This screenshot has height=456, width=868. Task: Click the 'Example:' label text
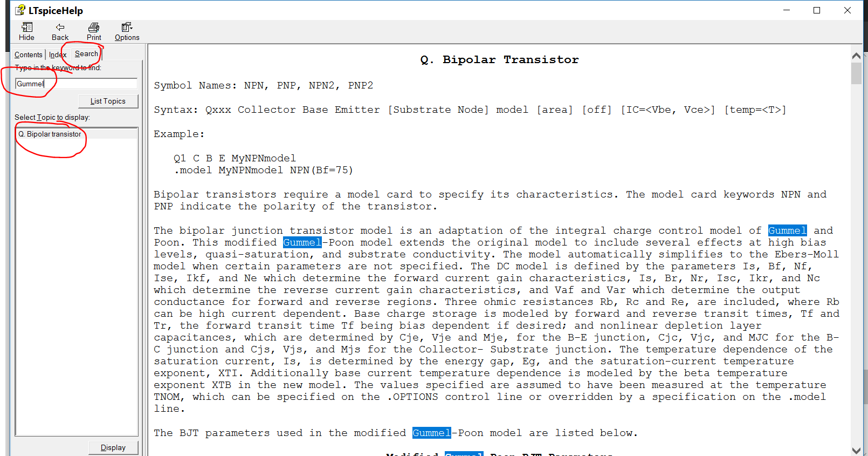179,134
